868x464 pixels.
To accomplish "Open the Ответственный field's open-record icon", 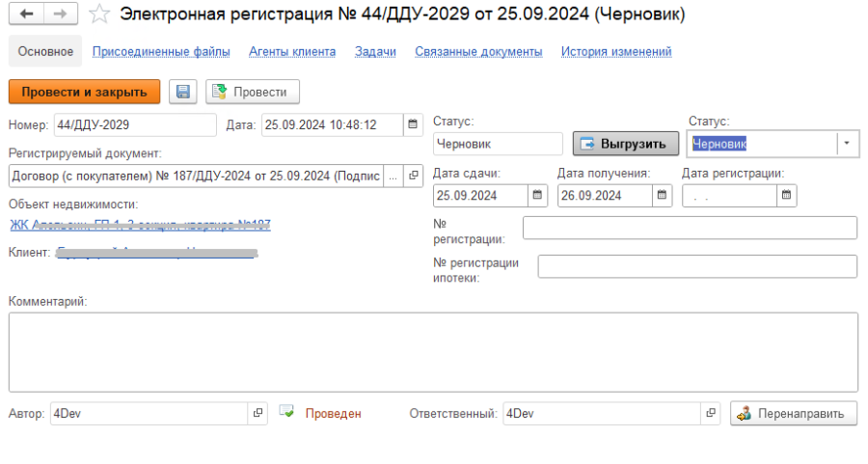I will pyautogui.click(x=712, y=413).
